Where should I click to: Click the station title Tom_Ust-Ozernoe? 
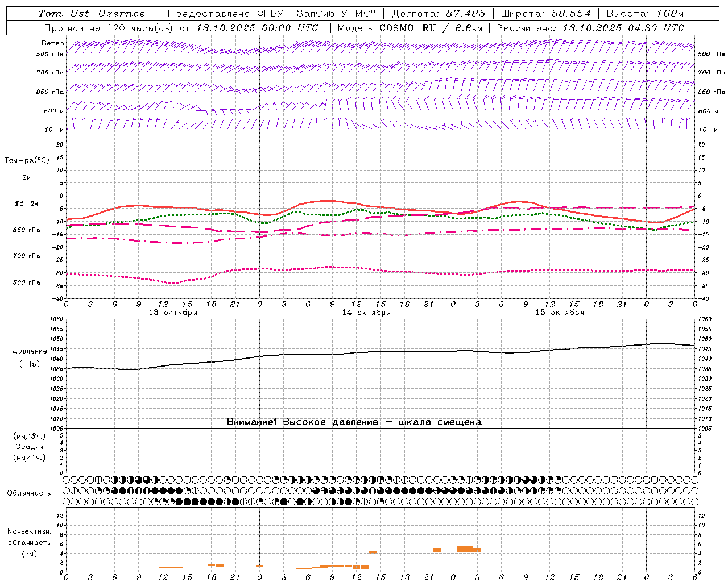[92, 14]
